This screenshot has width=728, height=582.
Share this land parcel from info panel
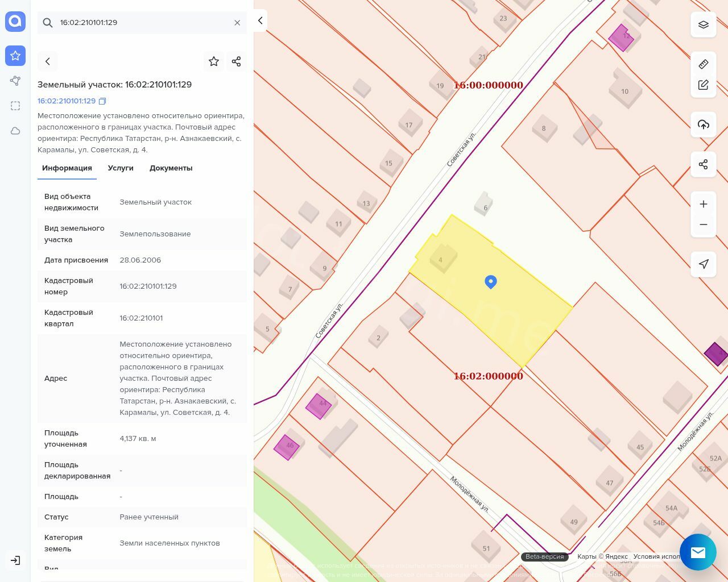tap(236, 61)
